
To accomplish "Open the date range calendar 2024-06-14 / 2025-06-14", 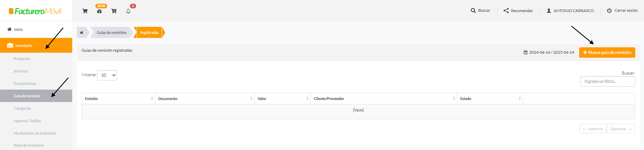I will pos(549,52).
